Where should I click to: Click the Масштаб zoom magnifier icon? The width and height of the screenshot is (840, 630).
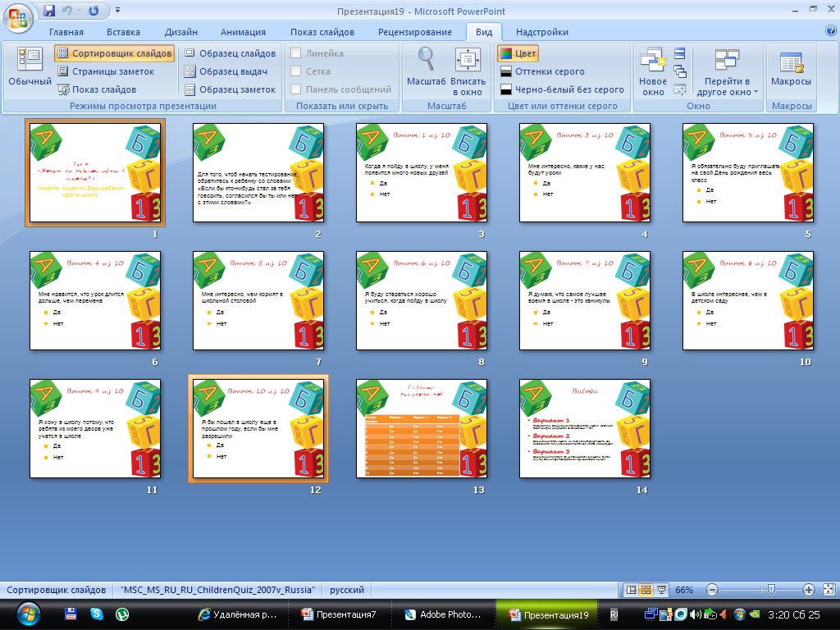[426, 59]
